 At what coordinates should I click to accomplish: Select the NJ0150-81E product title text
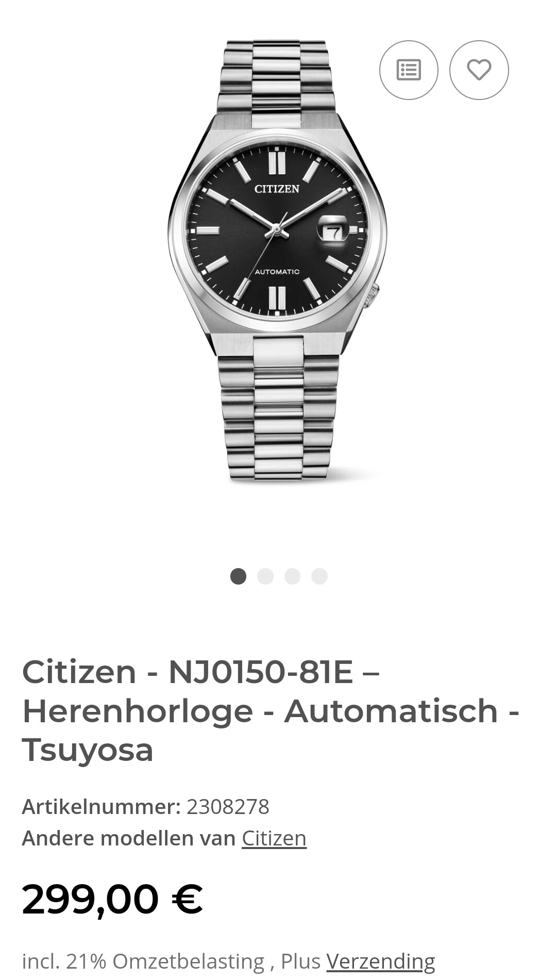(x=261, y=672)
